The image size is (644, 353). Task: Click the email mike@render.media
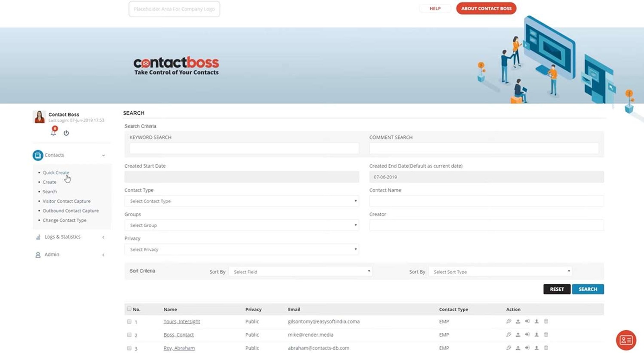pos(310,335)
